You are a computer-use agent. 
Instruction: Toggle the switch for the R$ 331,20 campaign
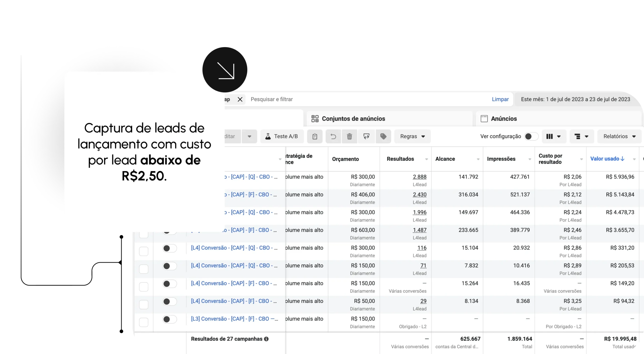[x=170, y=249]
